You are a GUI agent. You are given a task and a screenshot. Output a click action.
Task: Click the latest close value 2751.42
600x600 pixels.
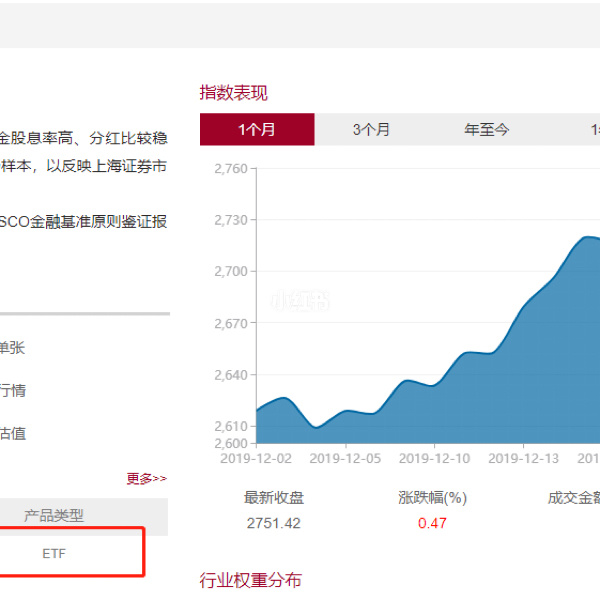273,523
